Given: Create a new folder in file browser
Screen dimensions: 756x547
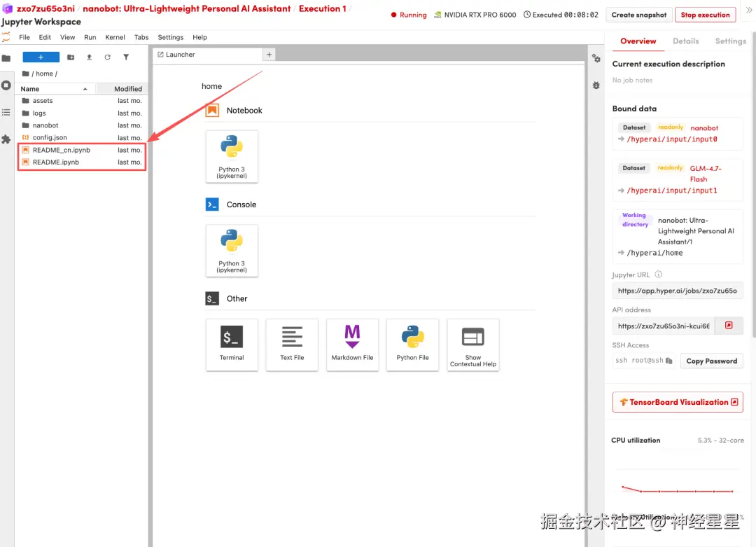Looking at the screenshot, I should (x=71, y=57).
